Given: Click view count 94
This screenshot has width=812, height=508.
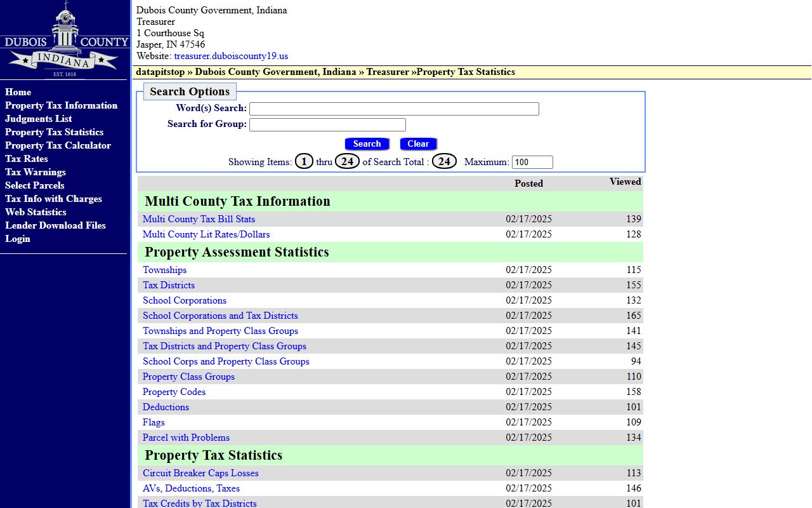Looking at the screenshot, I should [636, 361].
